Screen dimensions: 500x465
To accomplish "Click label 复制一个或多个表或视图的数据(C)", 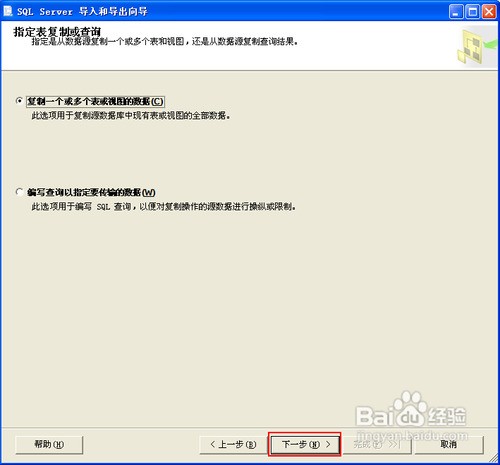I will point(95,101).
